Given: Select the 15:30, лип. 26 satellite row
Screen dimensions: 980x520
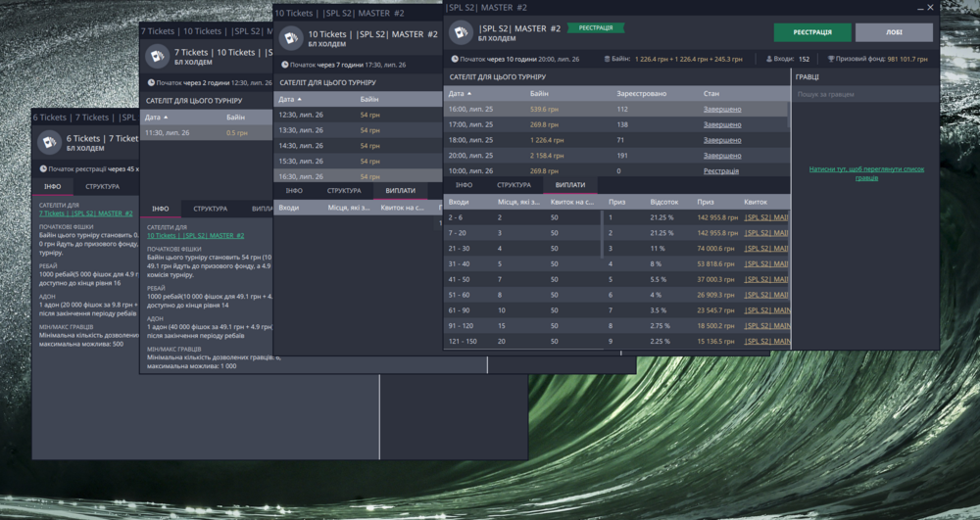Looking at the screenshot, I should coord(358,161).
